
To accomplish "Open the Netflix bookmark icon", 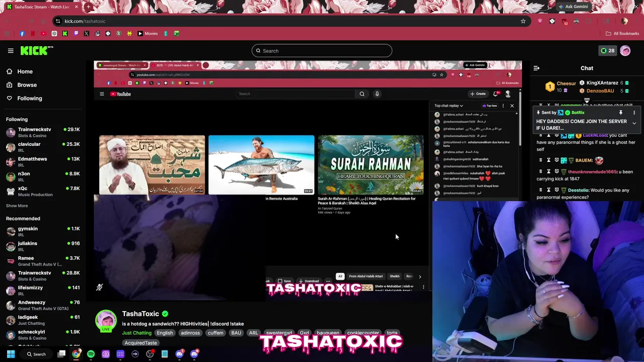I will (33, 34).
